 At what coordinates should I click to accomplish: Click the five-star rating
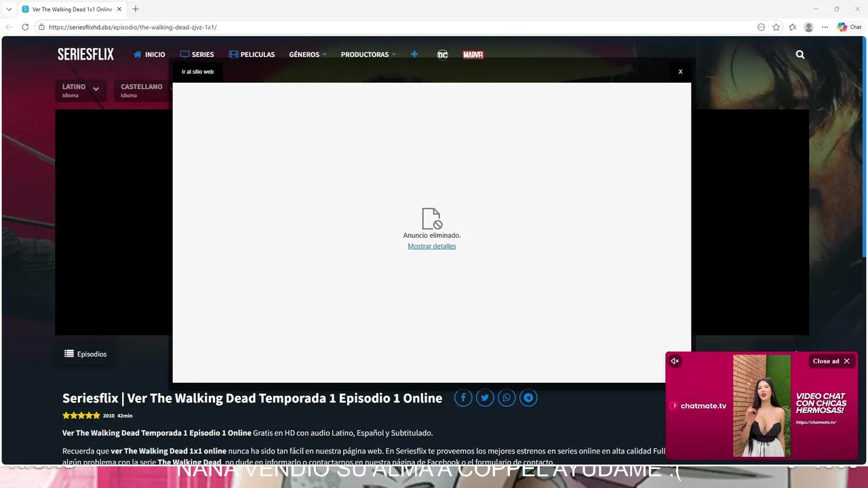pos(81,415)
